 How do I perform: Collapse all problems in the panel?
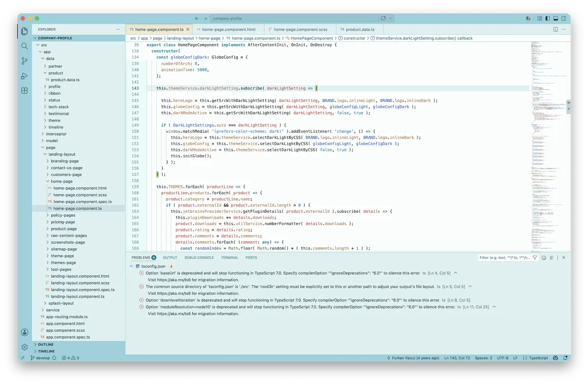(543, 257)
